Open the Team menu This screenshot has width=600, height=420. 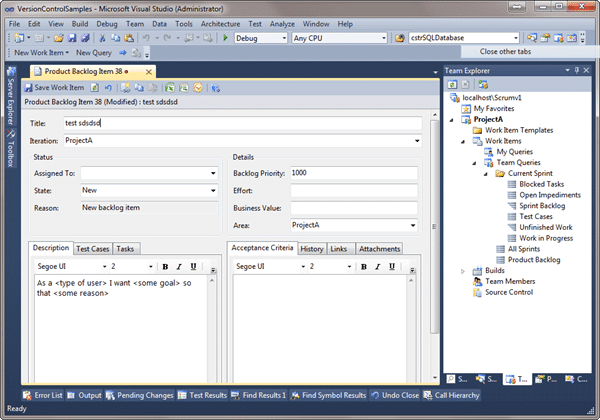pos(135,24)
